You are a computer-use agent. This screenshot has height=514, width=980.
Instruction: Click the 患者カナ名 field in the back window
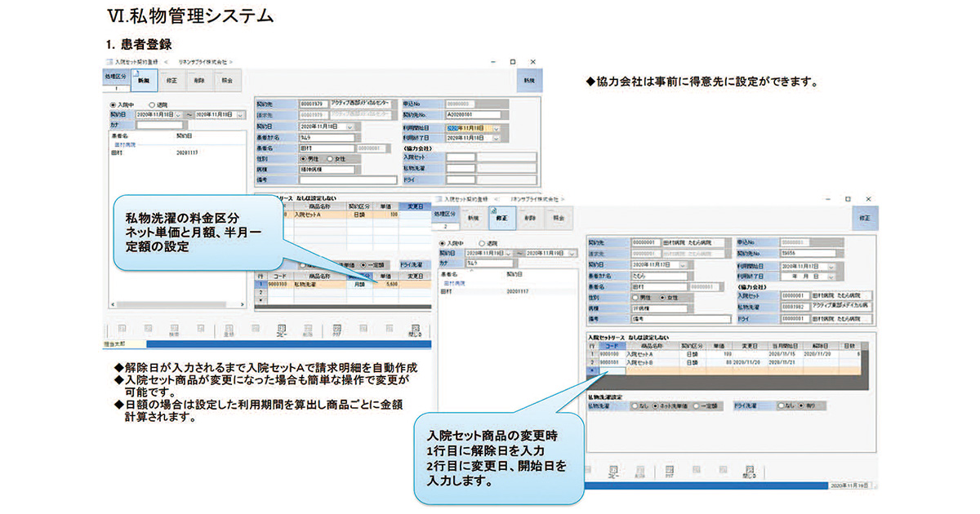[327, 138]
